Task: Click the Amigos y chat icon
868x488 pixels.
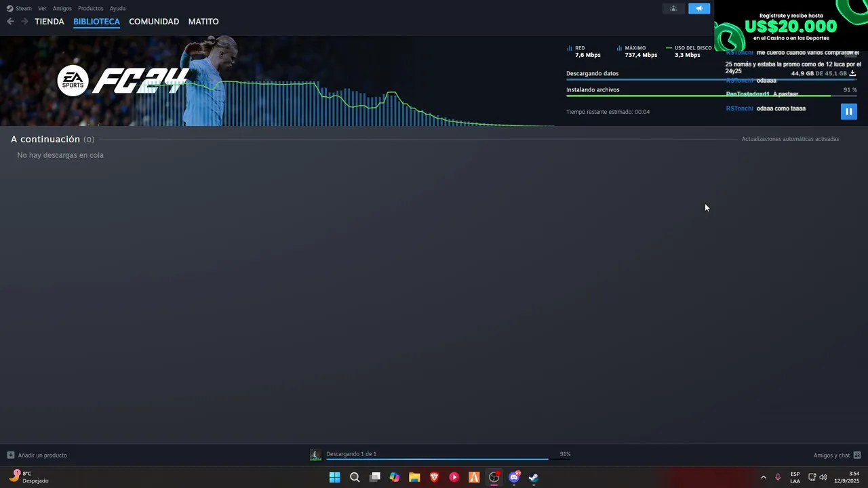Action: click(857, 455)
